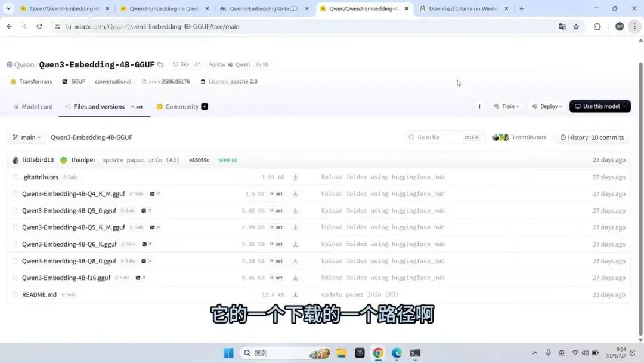Screen dimensions: 644x363
Task: Open Qwen3-Embedding-4B-Q6_K.gguf file page
Action: pyautogui.click(x=69, y=244)
